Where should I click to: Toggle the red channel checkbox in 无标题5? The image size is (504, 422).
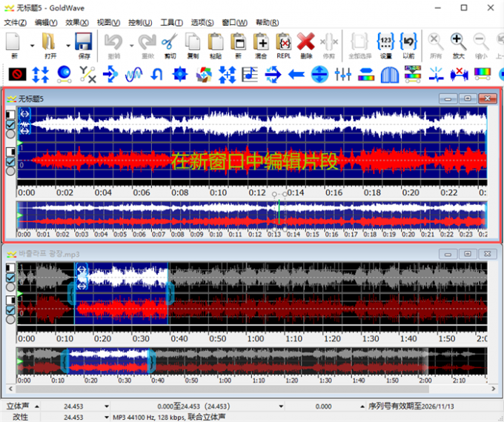(x=10, y=161)
